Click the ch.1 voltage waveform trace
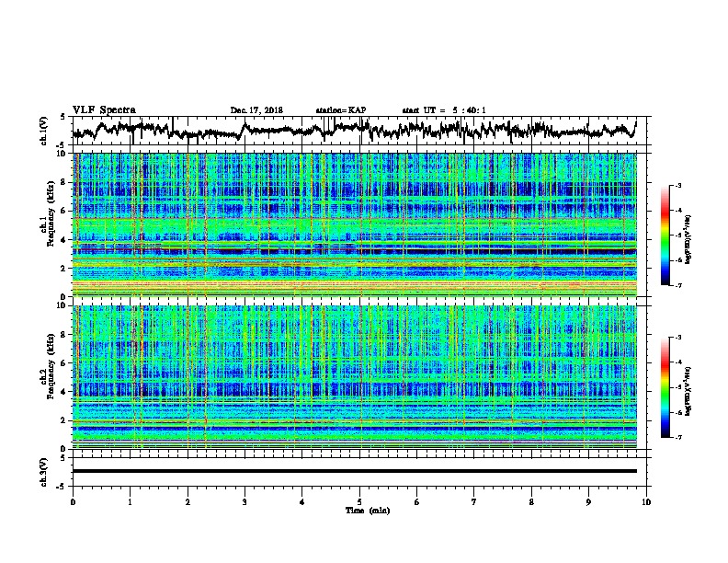Screen dimensions: 728x563 (x=355, y=130)
